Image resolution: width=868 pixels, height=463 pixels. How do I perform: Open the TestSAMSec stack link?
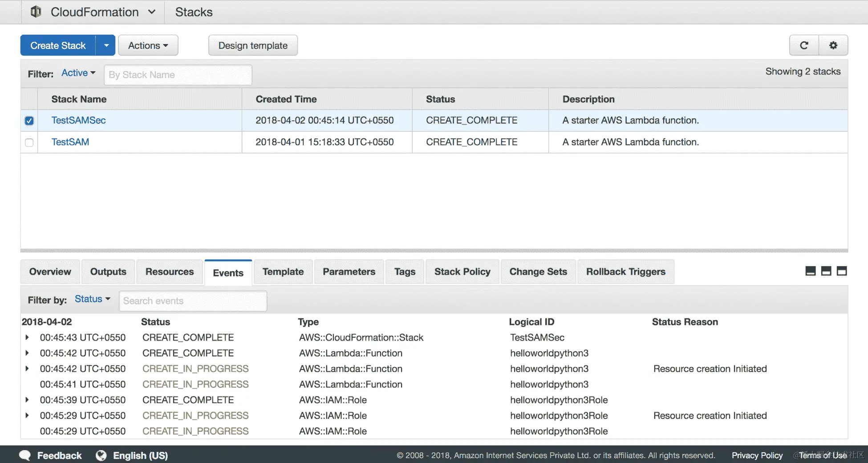click(79, 120)
